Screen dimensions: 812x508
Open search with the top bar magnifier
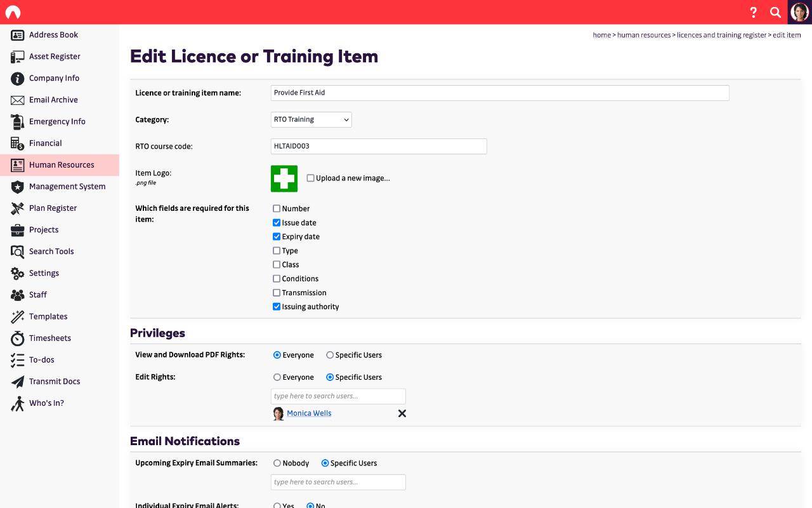click(x=775, y=12)
